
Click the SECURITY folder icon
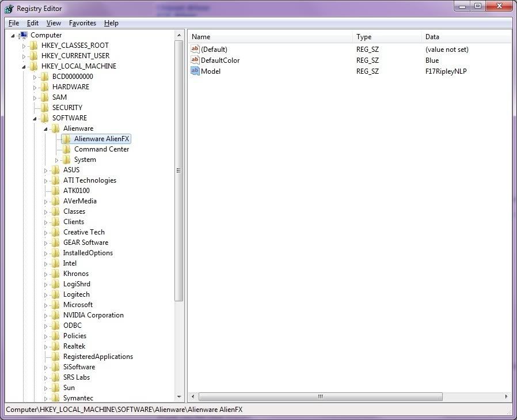tap(44, 108)
